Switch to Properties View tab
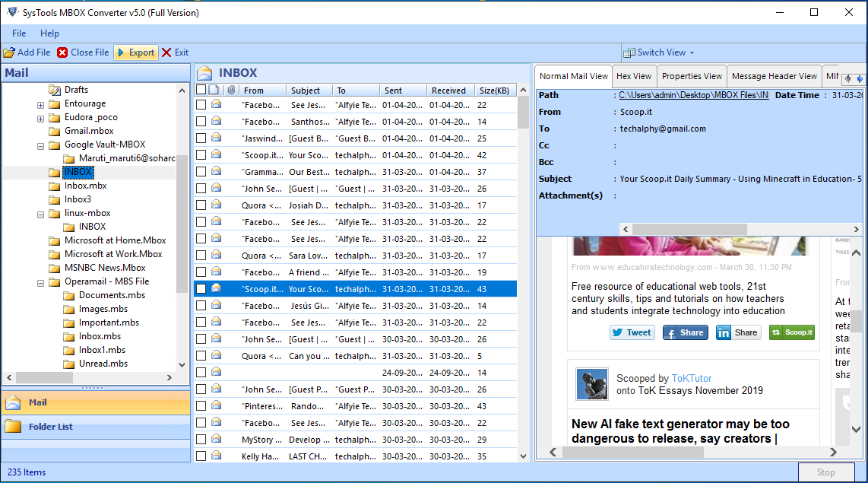This screenshot has width=868, height=483. pyautogui.click(x=692, y=76)
